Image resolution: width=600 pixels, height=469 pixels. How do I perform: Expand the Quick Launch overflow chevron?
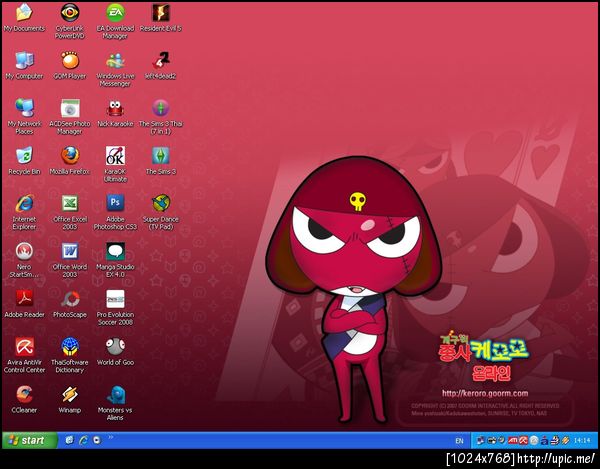point(111,437)
